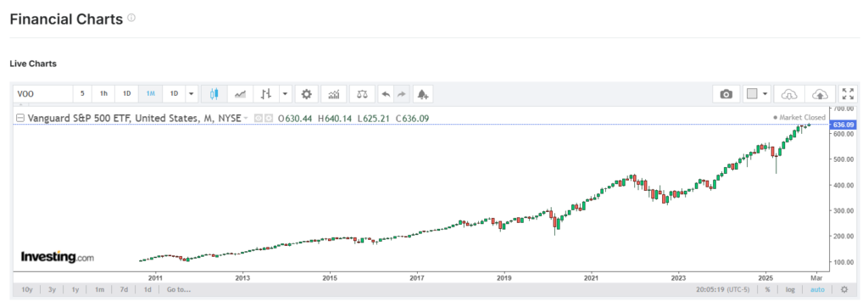This screenshot has height=307, width=868.
Task: Open chart properties gear in toolbar
Action: [x=306, y=93]
